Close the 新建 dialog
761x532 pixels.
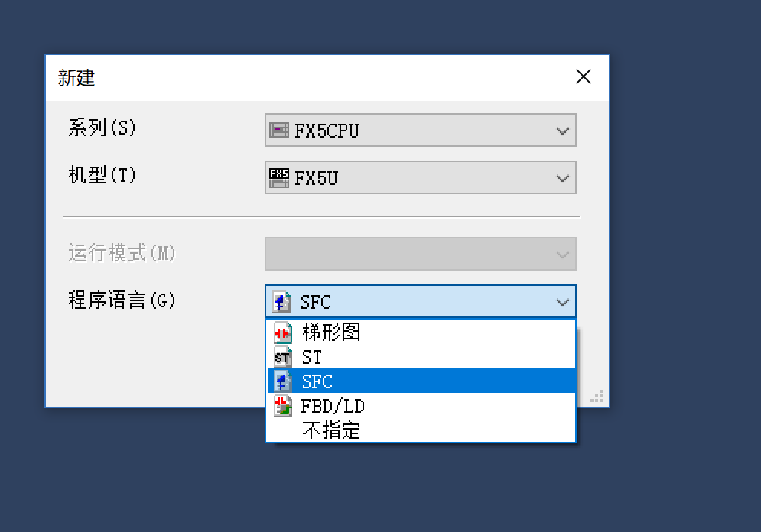click(584, 76)
